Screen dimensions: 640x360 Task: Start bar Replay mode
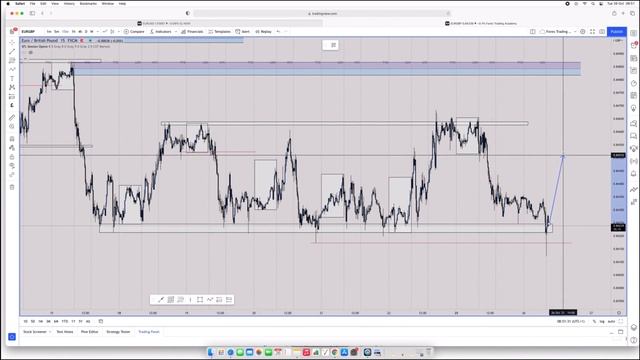pyautogui.click(x=263, y=31)
